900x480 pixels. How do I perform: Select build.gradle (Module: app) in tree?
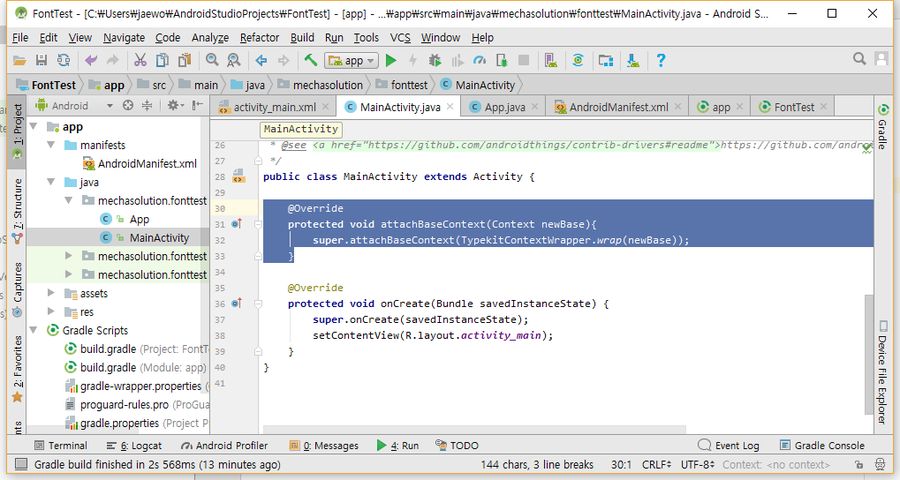pyautogui.click(x=135, y=367)
